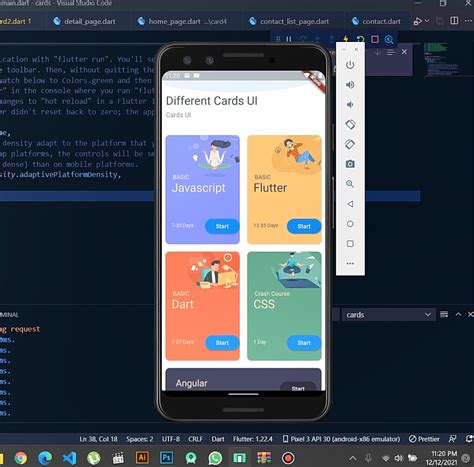Click the Flutter: 1.22.4 version item

253,439
